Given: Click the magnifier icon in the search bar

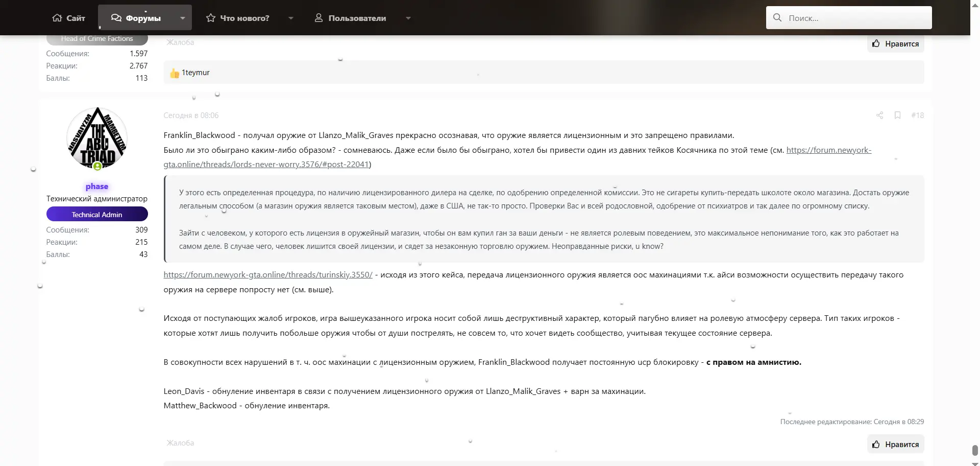Looking at the screenshot, I should 776,17.
